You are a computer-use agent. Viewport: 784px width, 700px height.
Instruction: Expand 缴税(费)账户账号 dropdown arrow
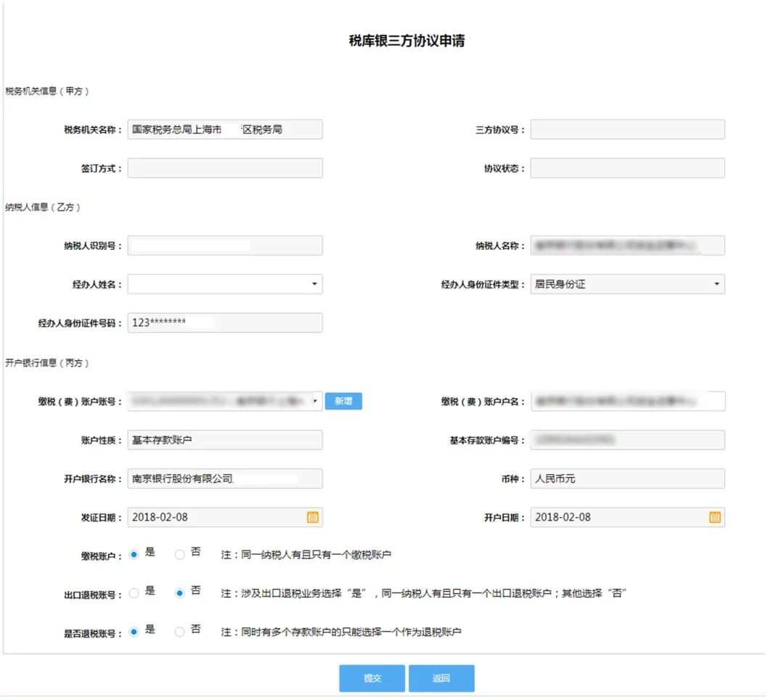pos(315,401)
